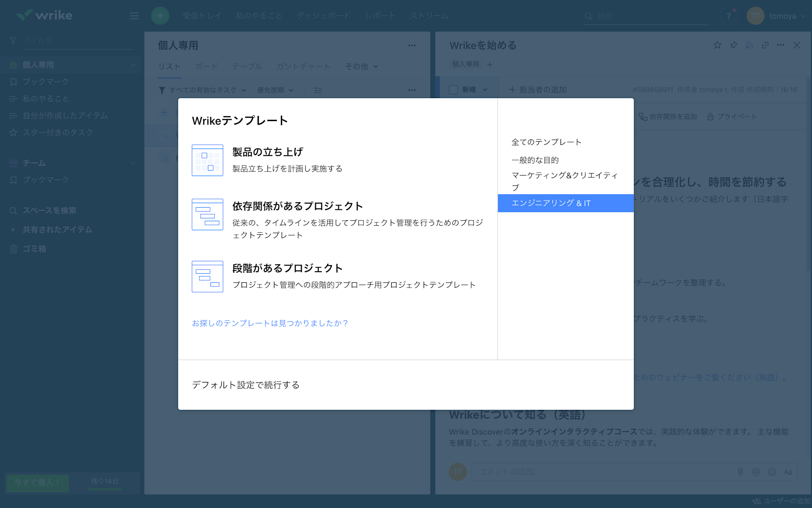Viewport: 812px width, 508px height.
Task: Expand the その他 views dropdown
Action: (361, 66)
